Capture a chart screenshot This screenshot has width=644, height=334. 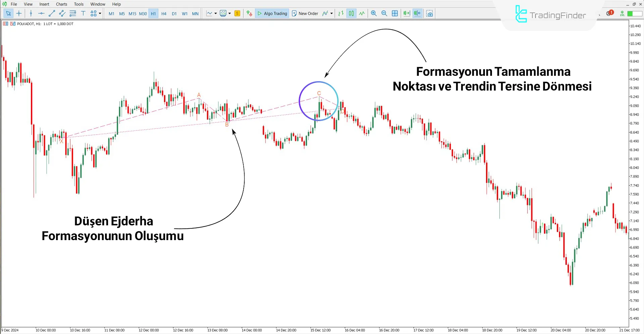[x=430, y=13]
